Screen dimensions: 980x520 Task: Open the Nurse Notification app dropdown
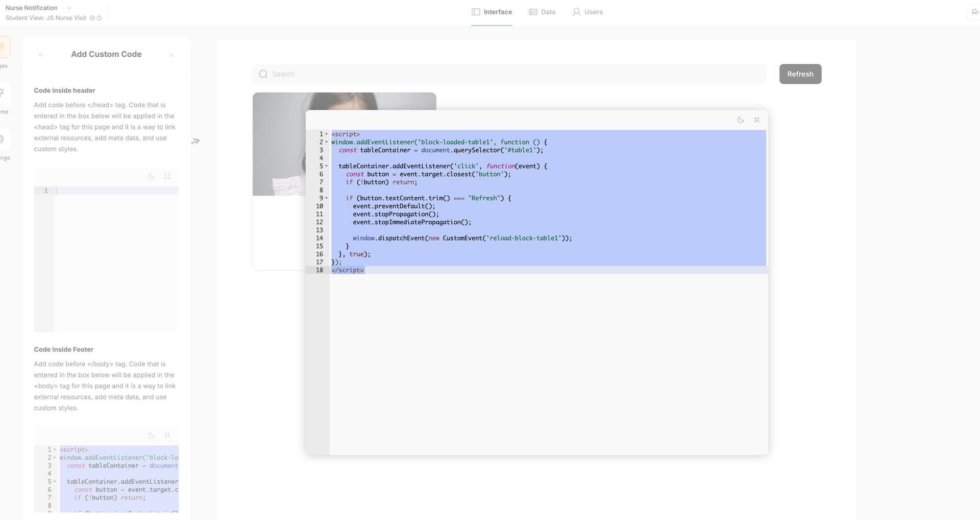point(69,8)
